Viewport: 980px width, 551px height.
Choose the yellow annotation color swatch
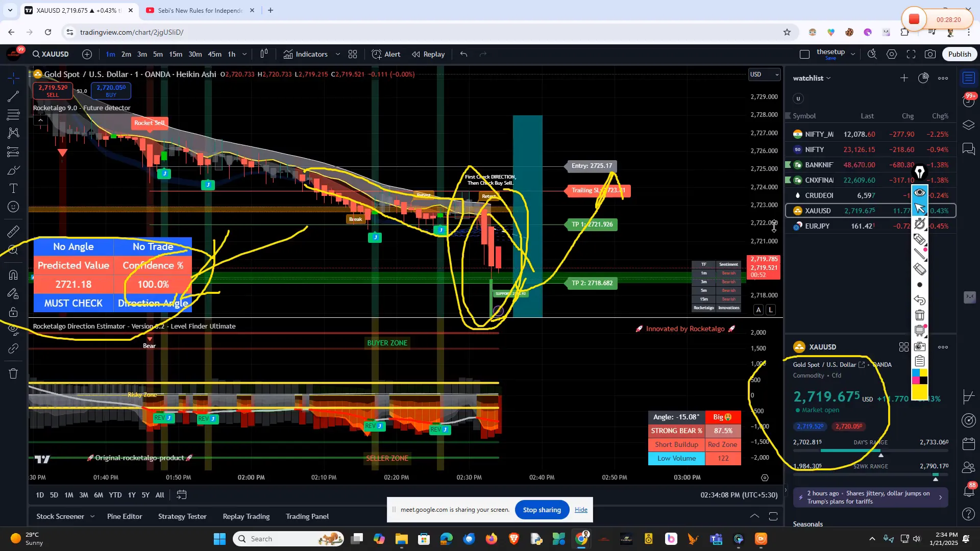click(x=920, y=392)
